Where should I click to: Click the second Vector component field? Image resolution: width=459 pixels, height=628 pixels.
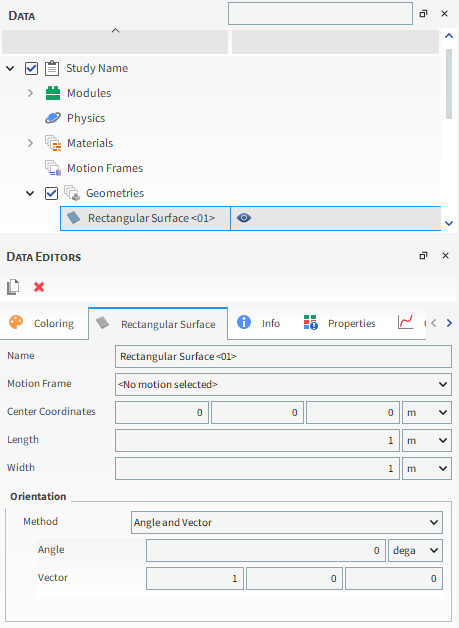coord(294,578)
